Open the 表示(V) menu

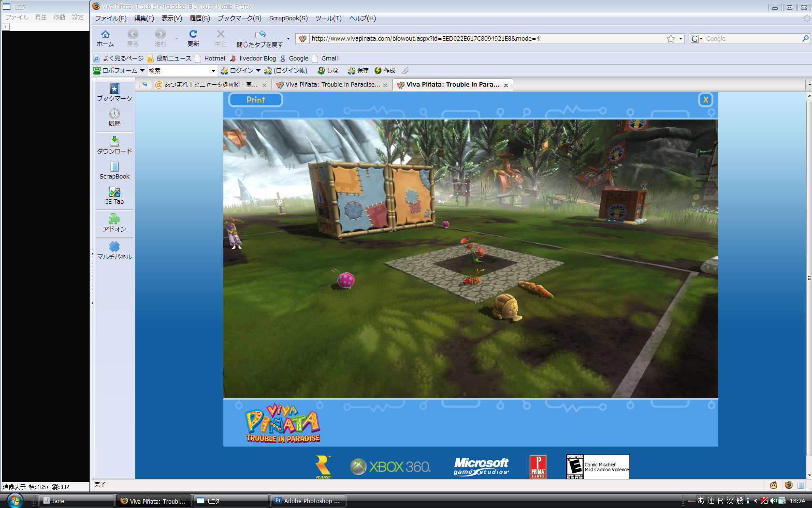pyautogui.click(x=172, y=18)
